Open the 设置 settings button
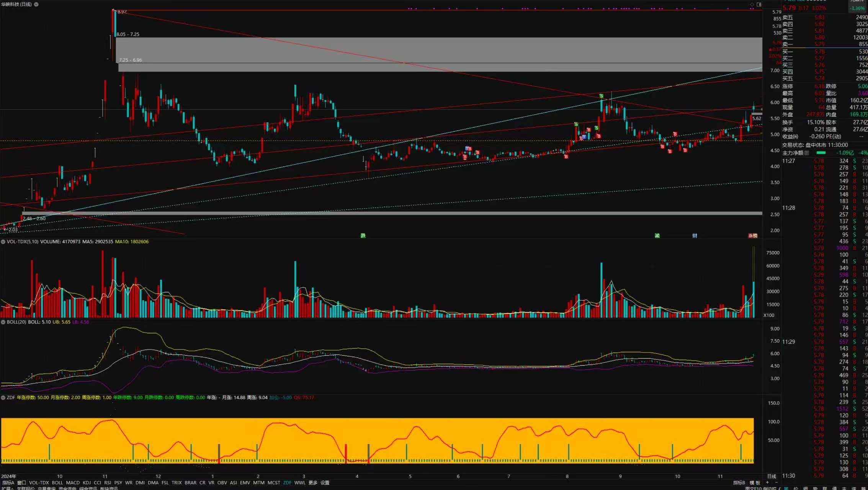868x490 pixels. point(325,483)
